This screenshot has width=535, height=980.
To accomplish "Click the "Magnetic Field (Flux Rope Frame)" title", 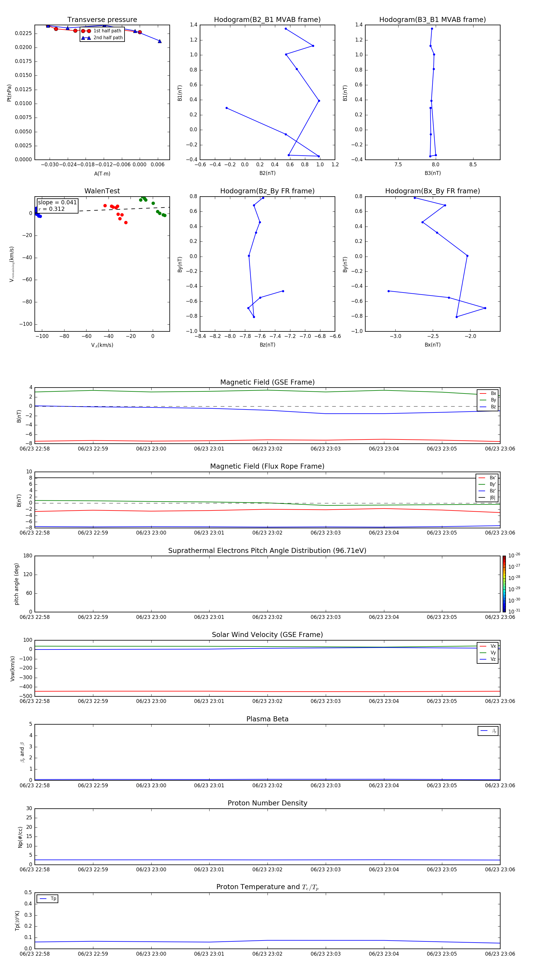I will 267,467.
